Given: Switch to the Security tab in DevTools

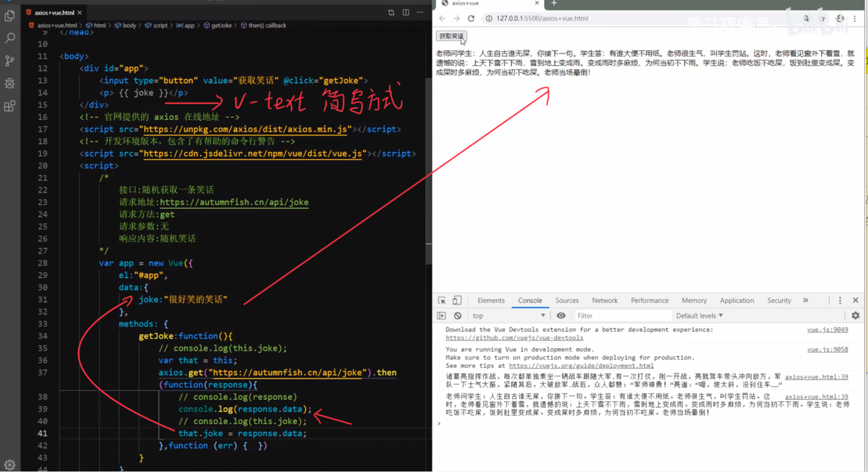Looking at the screenshot, I should coord(779,301).
